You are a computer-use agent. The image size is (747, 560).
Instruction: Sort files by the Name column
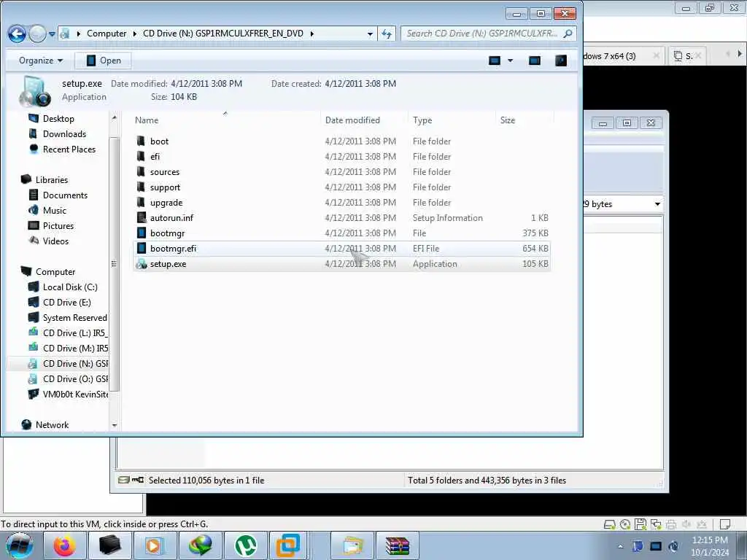(x=146, y=120)
